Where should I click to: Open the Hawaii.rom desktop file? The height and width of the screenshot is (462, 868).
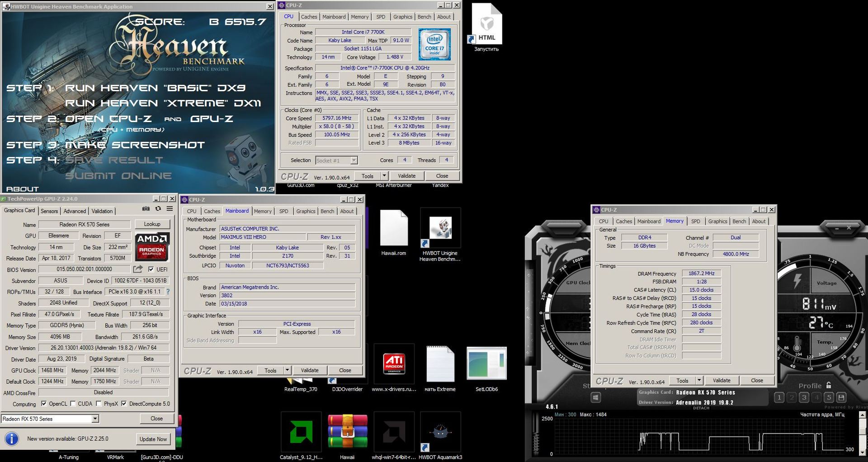tap(394, 233)
